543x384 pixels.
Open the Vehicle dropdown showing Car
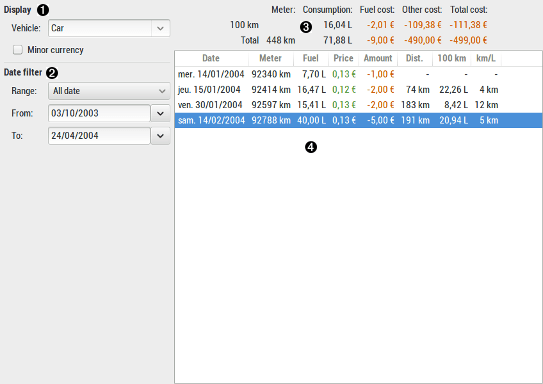(x=109, y=28)
